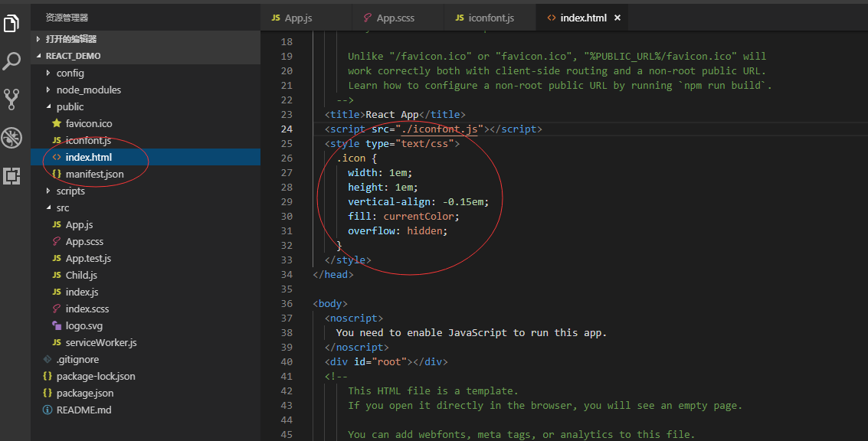Collapse the src folder
The height and width of the screenshot is (441, 868).
(x=62, y=207)
